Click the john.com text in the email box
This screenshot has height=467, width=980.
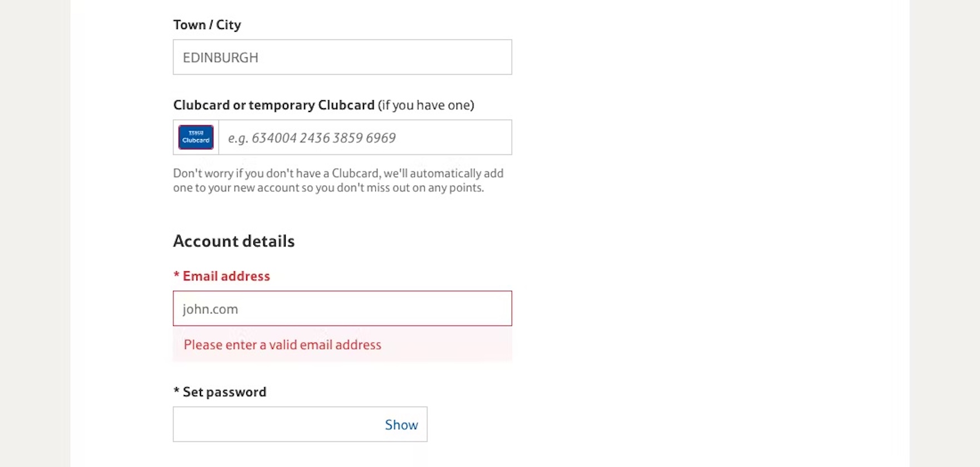point(210,309)
